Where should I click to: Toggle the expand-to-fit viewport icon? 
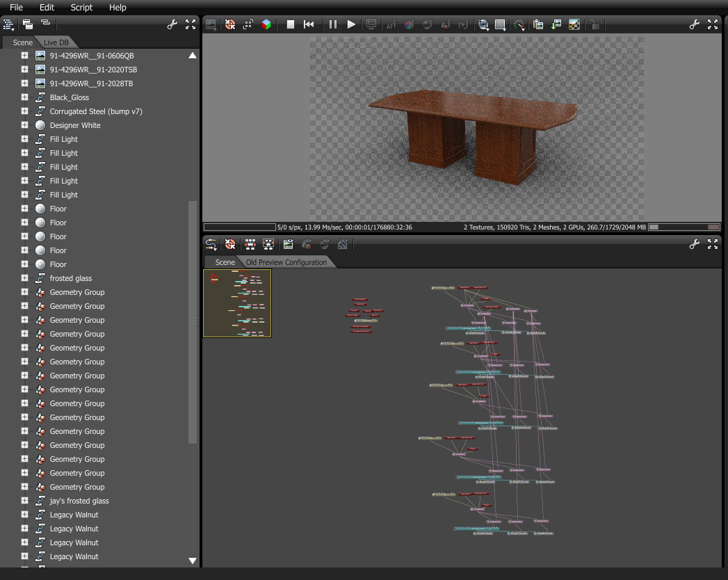click(248, 24)
